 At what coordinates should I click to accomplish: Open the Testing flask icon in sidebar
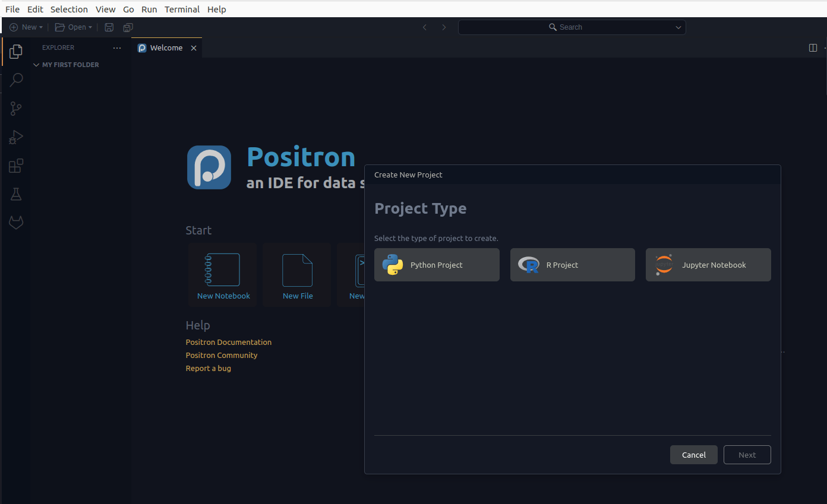pos(15,194)
